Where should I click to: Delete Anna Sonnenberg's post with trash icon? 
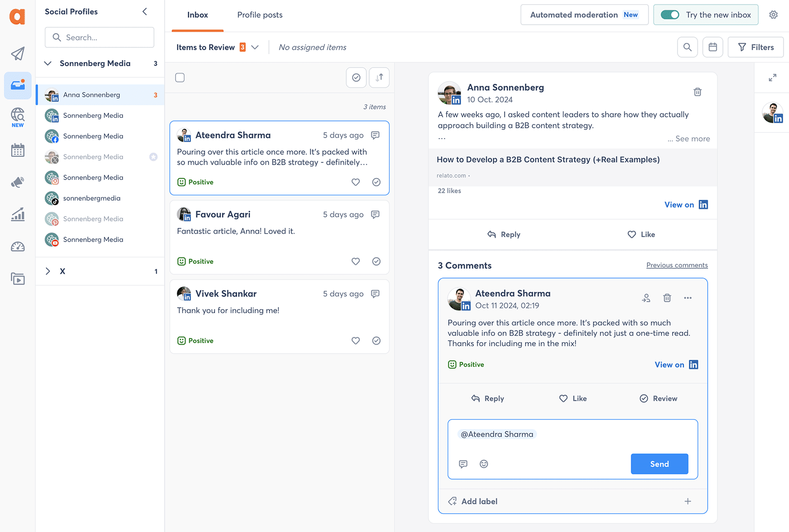[697, 92]
